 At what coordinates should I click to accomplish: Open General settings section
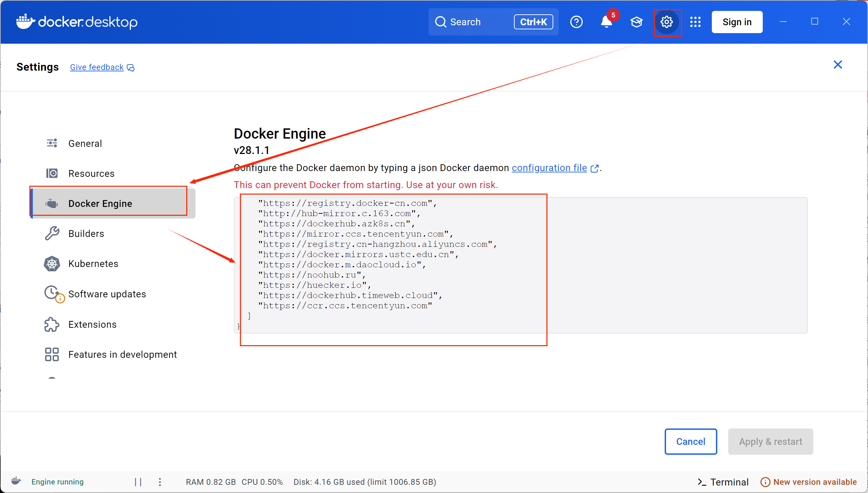click(x=85, y=143)
